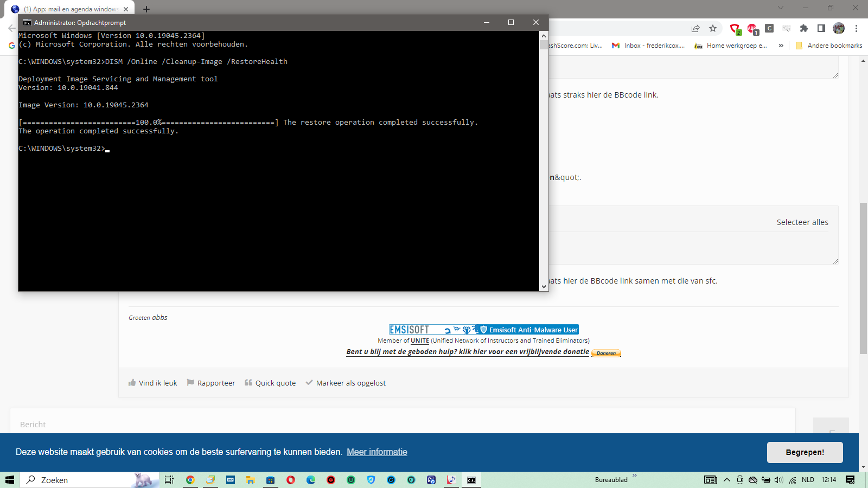This screenshot has width=868, height=488.
Task: Show hidden system tray icons
Action: 727,480
